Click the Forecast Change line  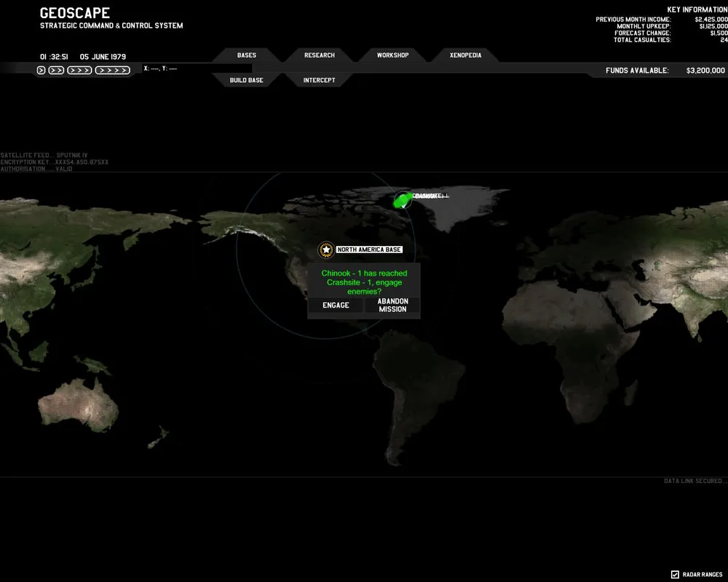click(x=671, y=33)
